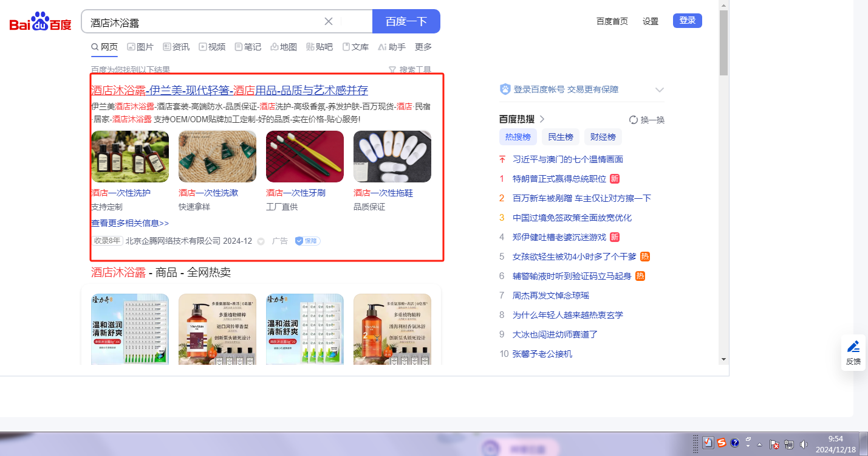Image resolution: width=868 pixels, height=456 pixels.
Task: Open 女孩欲轻生被劝4小时多了个干爹 entry
Action: point(575,257)
